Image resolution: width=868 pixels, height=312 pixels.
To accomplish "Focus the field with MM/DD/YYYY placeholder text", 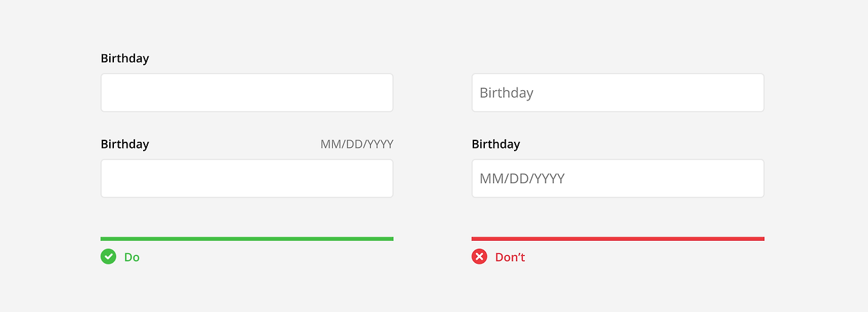I will [x=618, y=178].
